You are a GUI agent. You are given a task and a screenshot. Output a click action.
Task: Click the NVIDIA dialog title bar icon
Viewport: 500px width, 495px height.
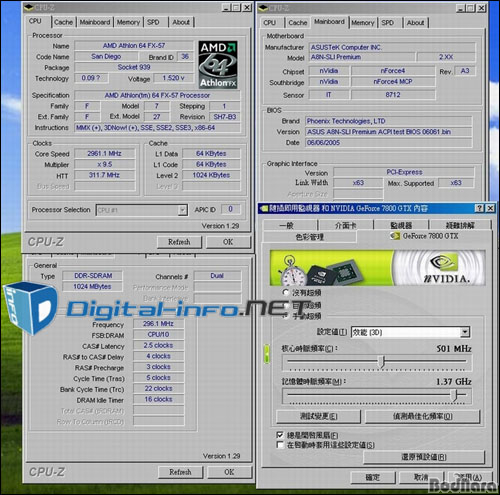(x=264, y=208)
